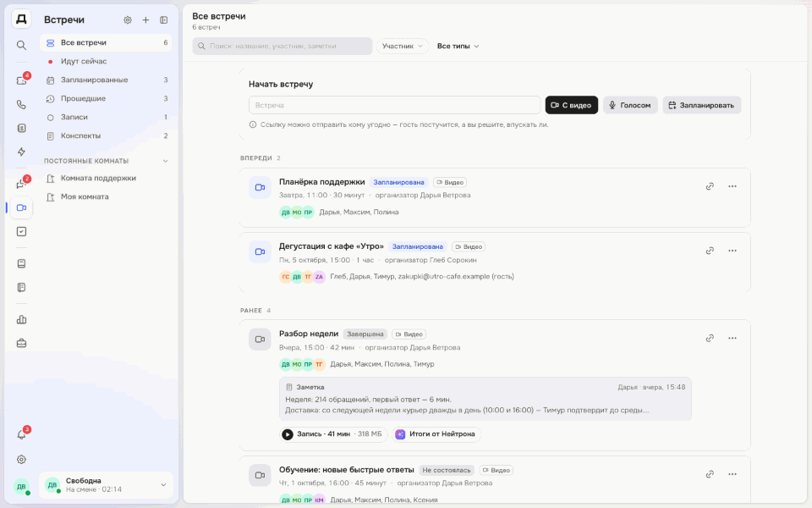Open more options for «Разбор недели»
This screenshot has height=508, width=812.
(732, 338)
